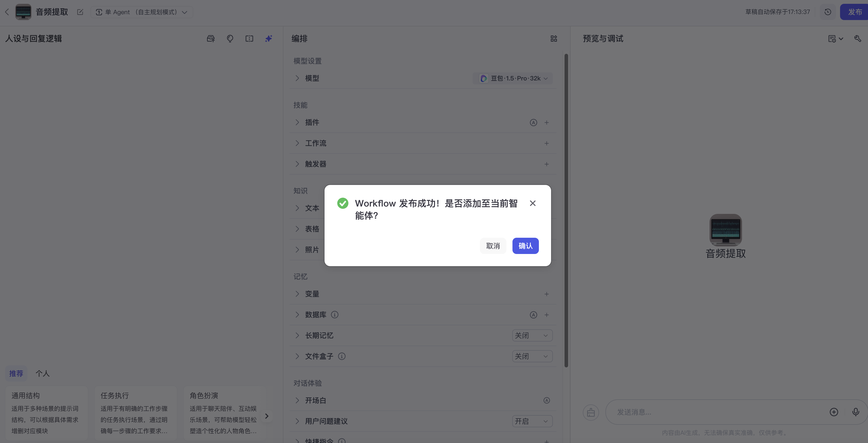Select the 角色扮演 prompt template card
The height and width of the screenshot is (443, 868).
click(x=225, y=413)
